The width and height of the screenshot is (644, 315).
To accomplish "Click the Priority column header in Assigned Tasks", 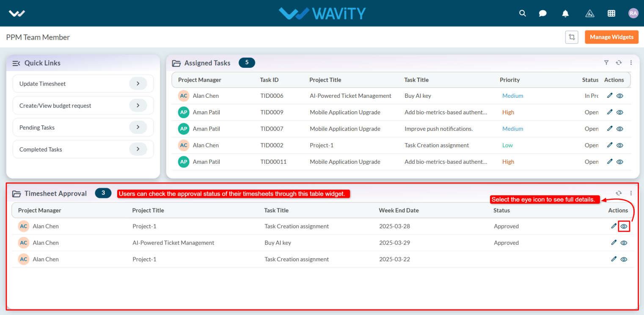I will [509, 80].
